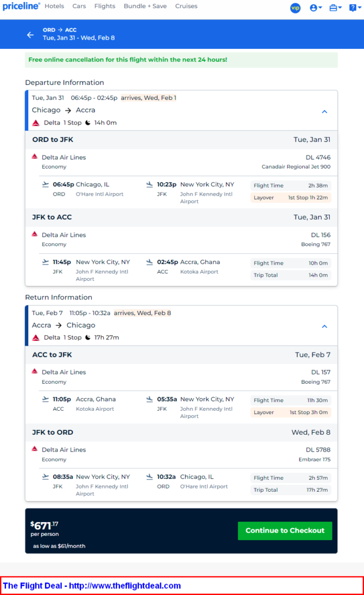The width and height of the screenshot is (364, 595).
Task: Select Bundle + Save in navigation
Action: 145,6
